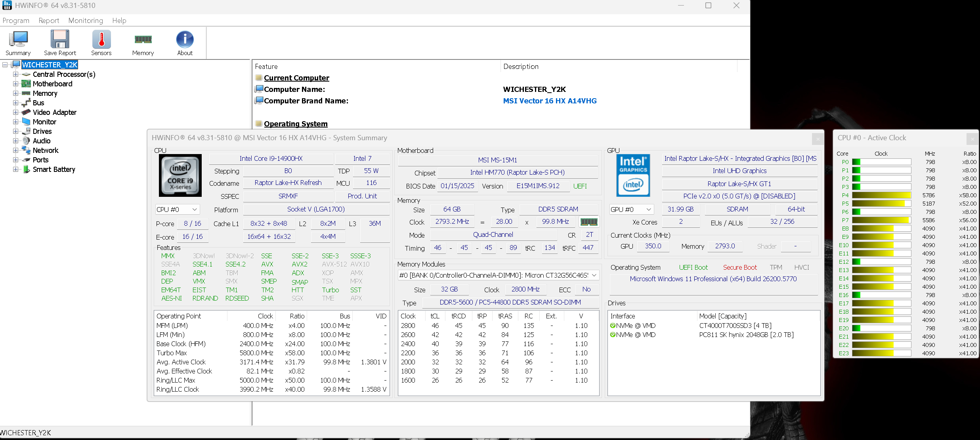Expand the Motherboard tree node
This screenshot has width=980, height=440.
tap(15, 84)
